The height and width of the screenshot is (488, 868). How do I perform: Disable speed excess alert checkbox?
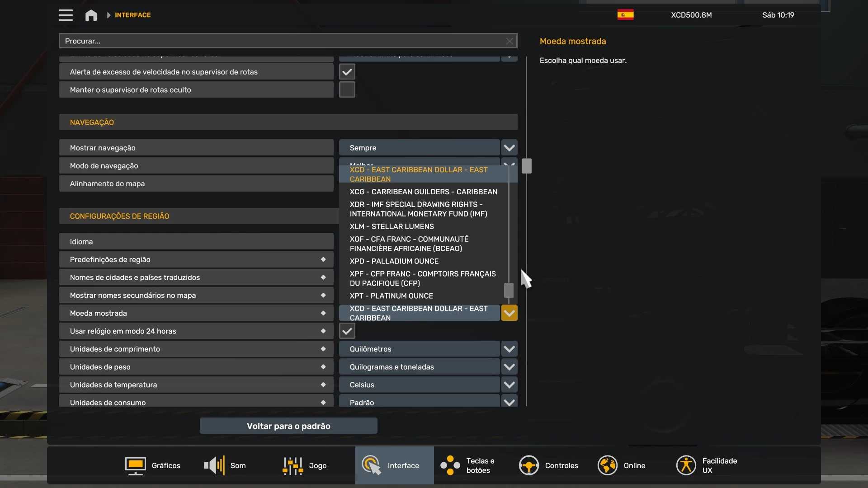[x=347, y=72]
